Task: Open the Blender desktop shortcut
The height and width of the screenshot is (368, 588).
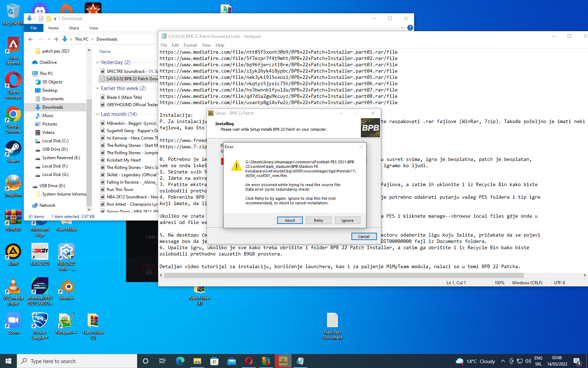Action: coord(66,289)
